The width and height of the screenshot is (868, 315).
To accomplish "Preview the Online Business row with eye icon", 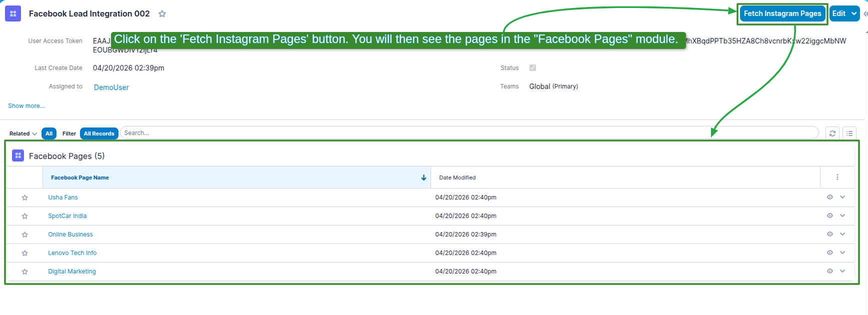I will 830,234.
